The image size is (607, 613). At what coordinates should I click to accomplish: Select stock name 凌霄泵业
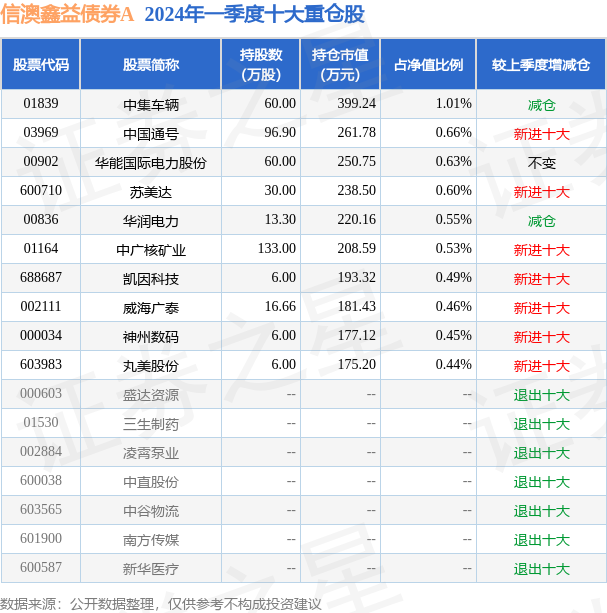coord(151,452)
